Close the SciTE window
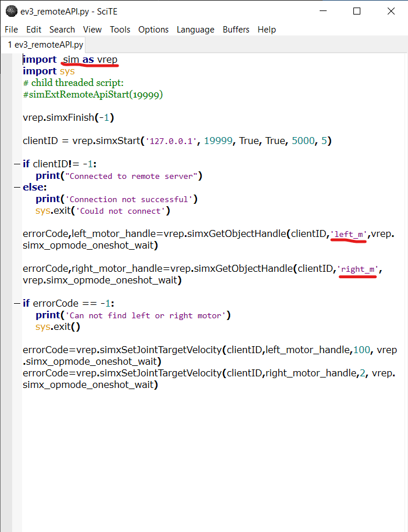Image resolution: width=408 pixels, height=532 pixels. (391, 11)
